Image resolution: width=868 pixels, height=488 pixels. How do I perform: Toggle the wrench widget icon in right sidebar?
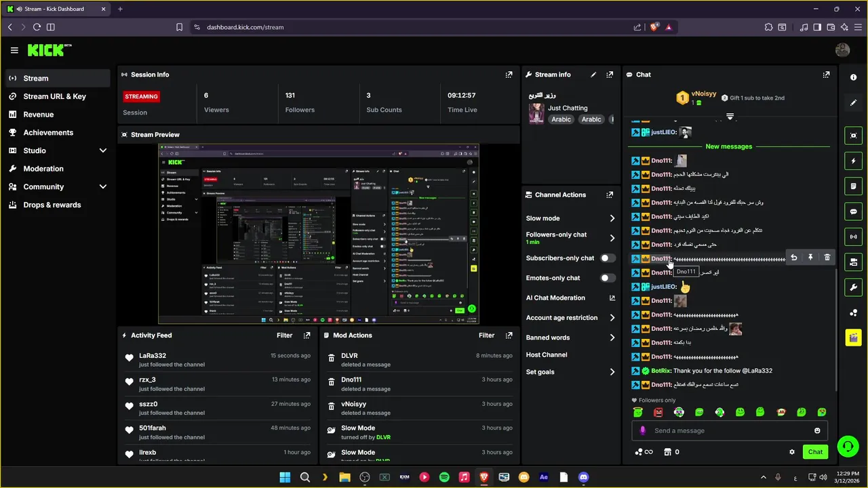tap(854, 287)
